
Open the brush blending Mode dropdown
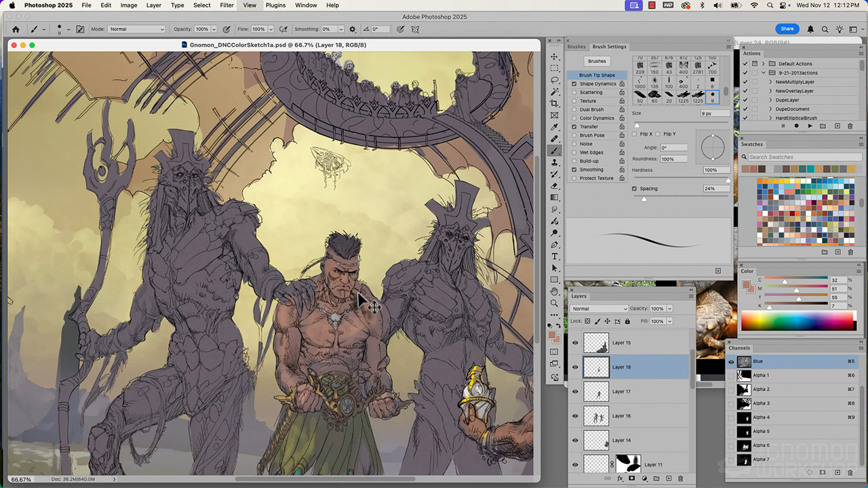tap(136, 29)
